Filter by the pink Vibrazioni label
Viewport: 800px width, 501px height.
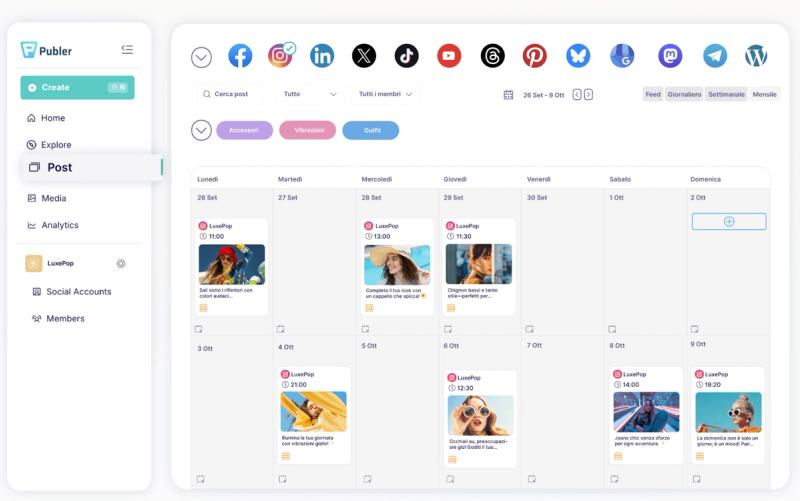pyautogui.click(x=308, y=130)
